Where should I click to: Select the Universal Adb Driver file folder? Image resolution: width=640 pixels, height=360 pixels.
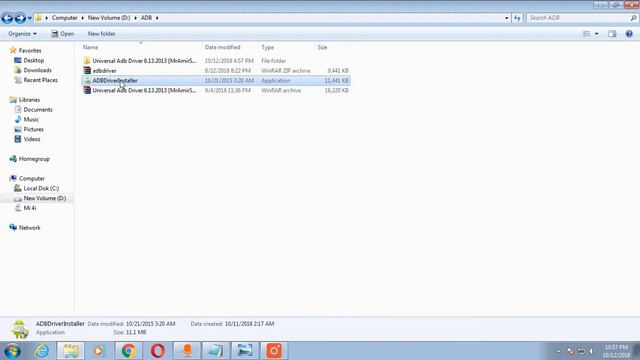coord(216,61)
